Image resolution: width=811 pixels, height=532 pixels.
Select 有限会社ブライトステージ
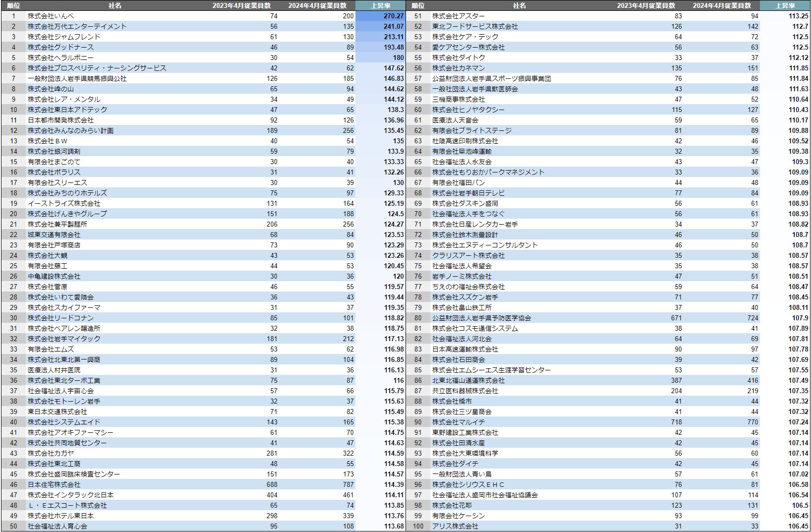(472, 130)
